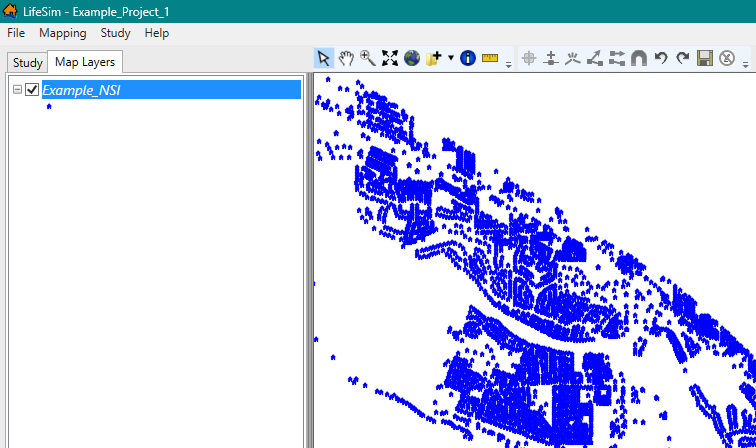Click the globe map icon

point(412,58)
